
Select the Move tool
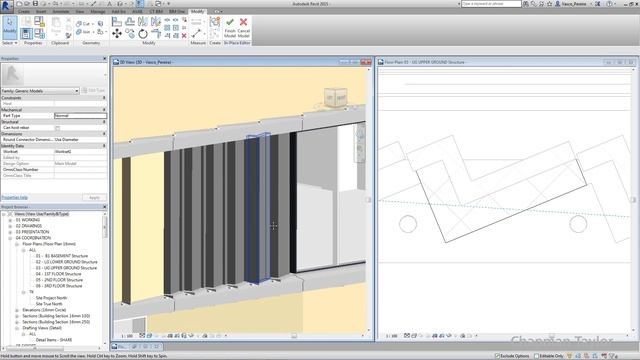117,34
